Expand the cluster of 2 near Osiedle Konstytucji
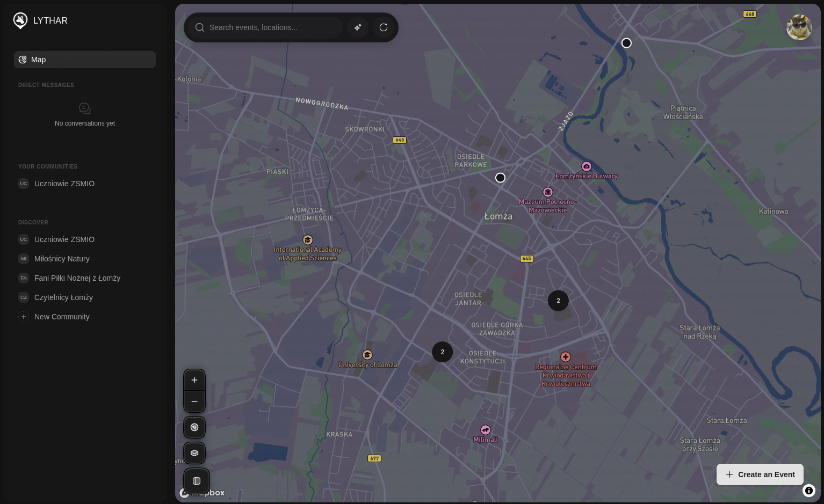This screenshot has width=824, height=504. coord(442,352)
